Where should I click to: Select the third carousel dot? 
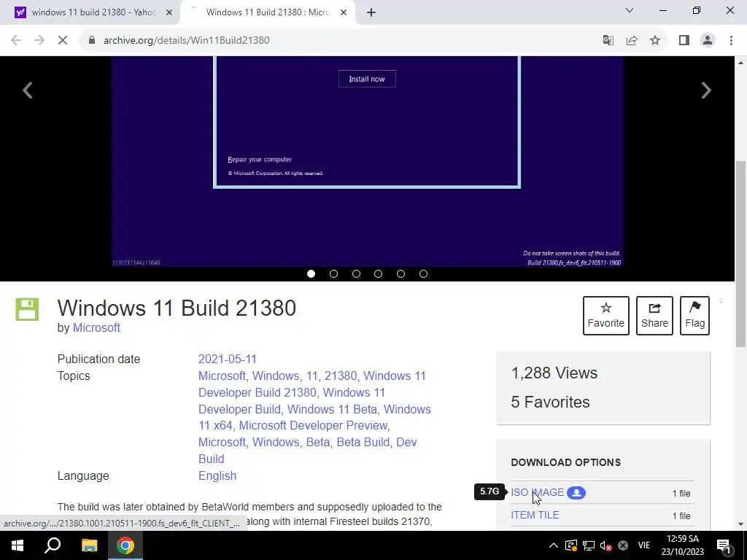point(356,274)
